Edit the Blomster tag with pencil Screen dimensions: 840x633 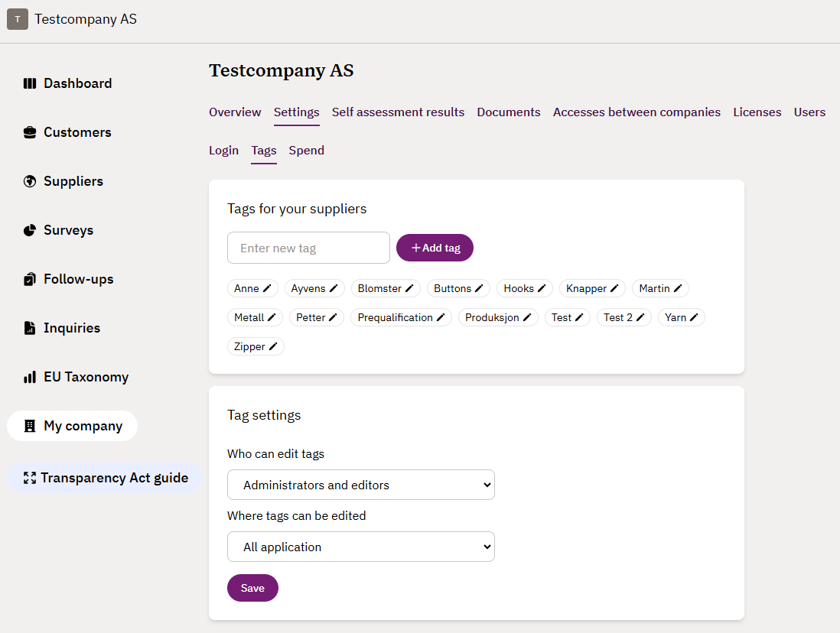pos(409,288)
